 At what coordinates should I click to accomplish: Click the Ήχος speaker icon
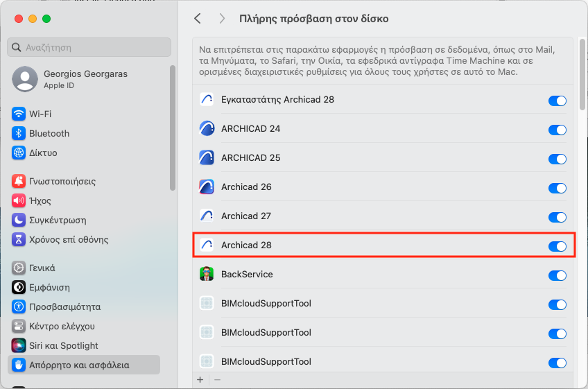coord(18,200)
